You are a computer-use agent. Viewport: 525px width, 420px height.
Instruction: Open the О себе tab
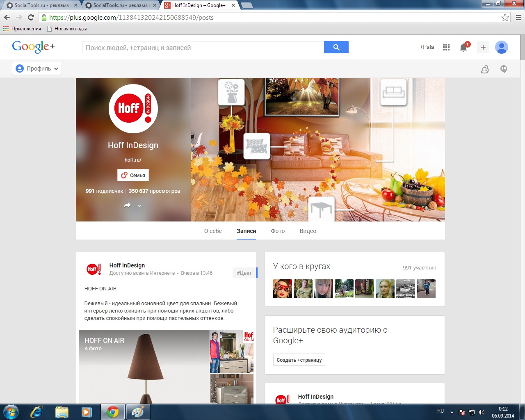[x=213, y=231]
